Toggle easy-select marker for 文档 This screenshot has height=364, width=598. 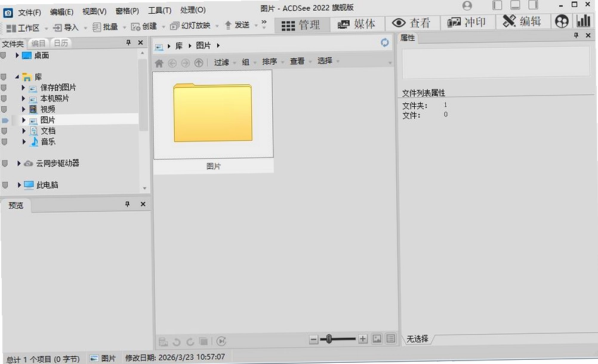(4, 131)
